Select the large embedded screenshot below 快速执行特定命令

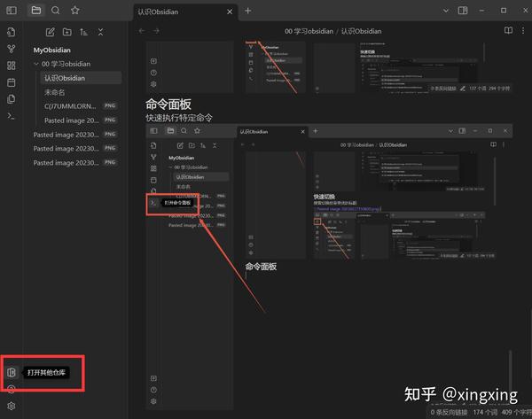coord(329,267)
